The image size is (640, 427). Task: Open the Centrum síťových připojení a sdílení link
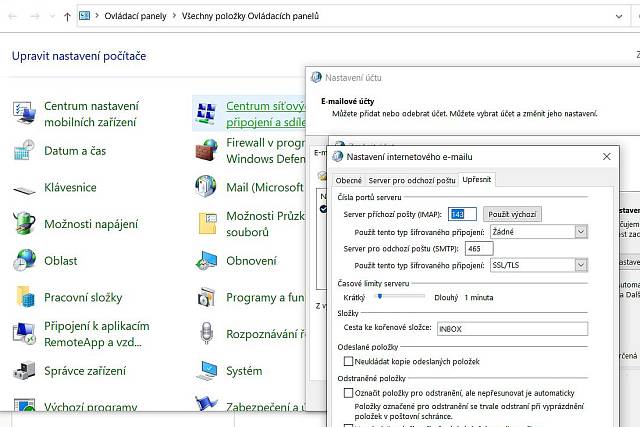[266, 114]
